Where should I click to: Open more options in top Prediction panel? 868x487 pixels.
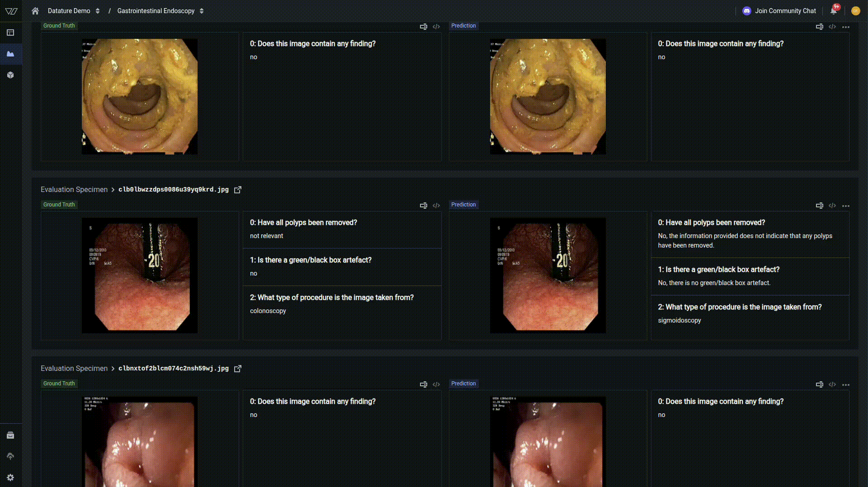[846, 27]
